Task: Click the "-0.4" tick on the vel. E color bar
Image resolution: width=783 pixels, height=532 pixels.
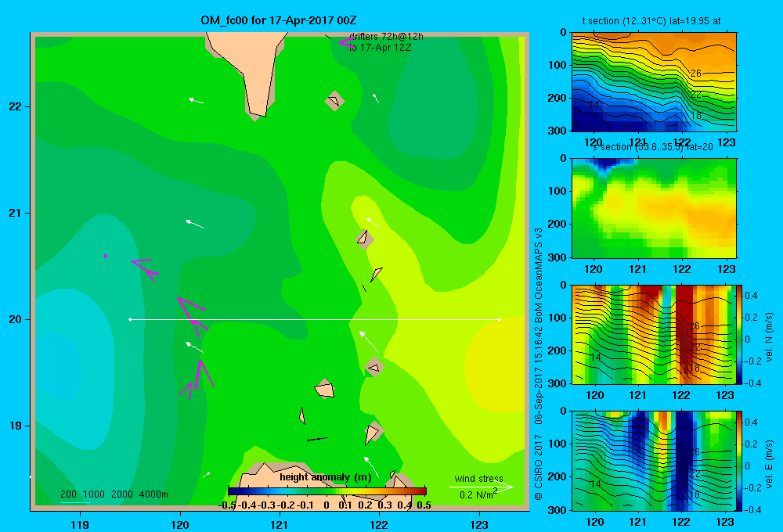Action: coord(752,509)
